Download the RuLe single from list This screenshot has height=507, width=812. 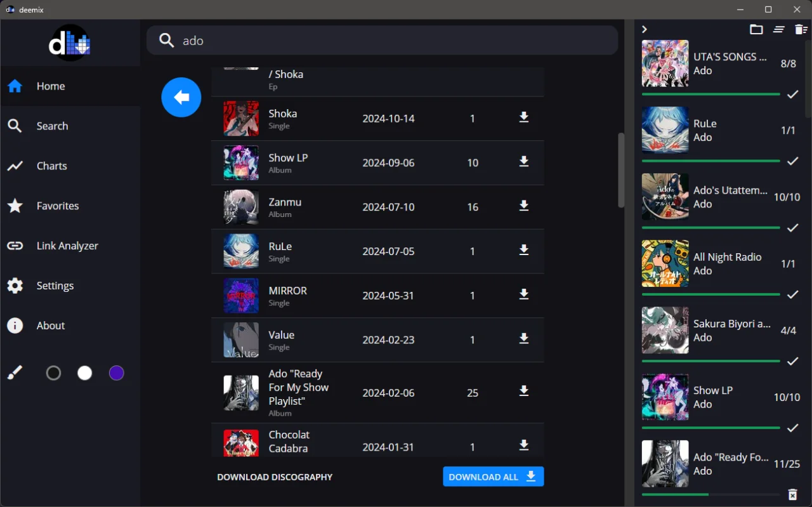[524, 250]
